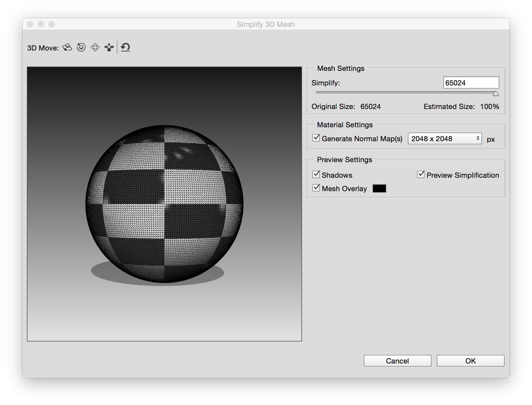Open the Mesh Overlay color swatch

pyautogui.click(x=379, y=188)
